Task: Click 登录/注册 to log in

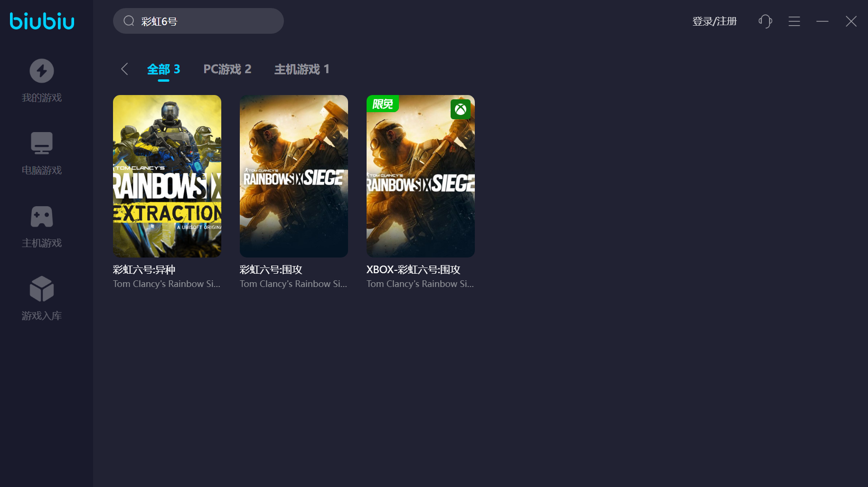Action: click(714, 21)
